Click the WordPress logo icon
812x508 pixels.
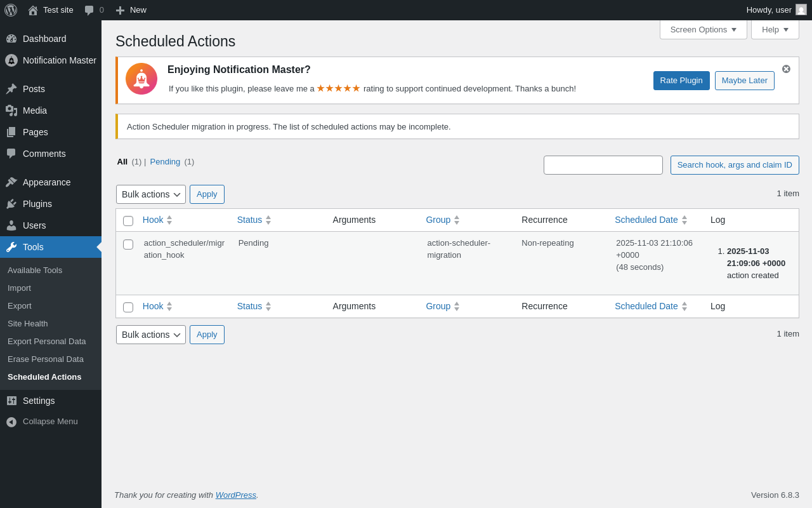(x=11, y=10)
